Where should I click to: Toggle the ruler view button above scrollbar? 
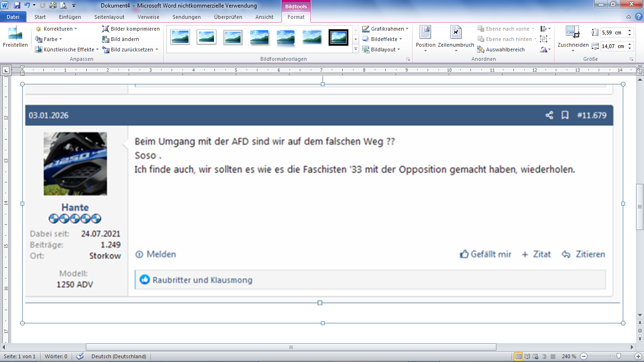coord(640,72)
